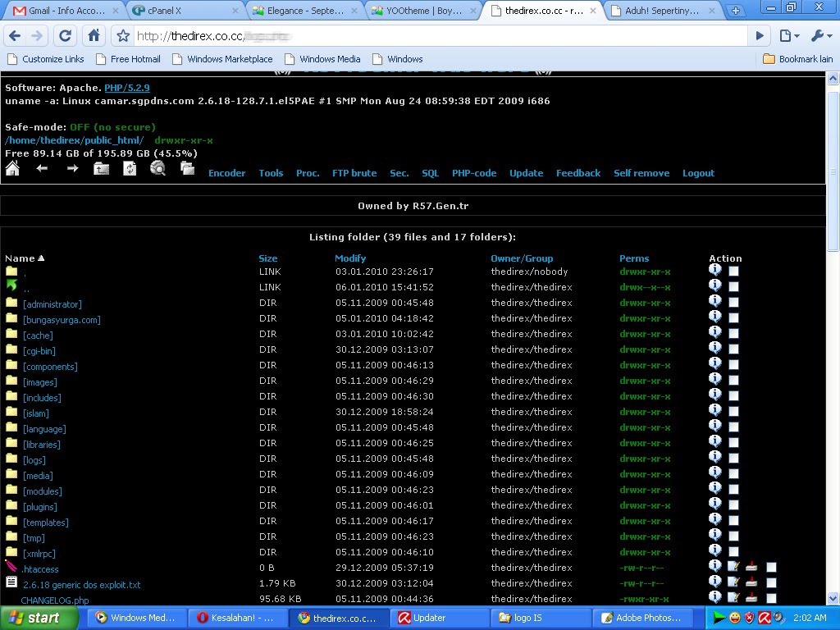Viewport: 840px width, 630px height.
Task: Click the browser address bar
Action: tap(440, 36)
